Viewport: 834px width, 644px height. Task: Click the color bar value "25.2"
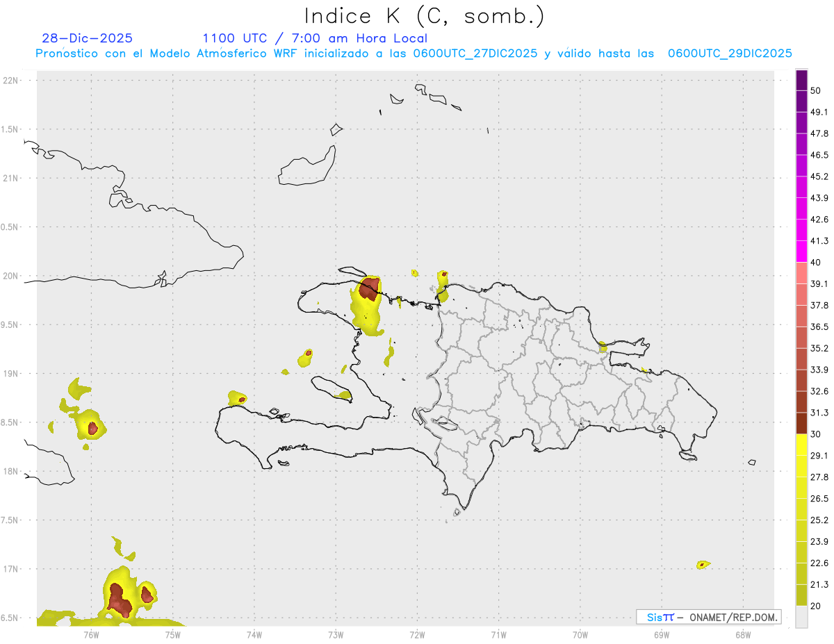point(819,520)
